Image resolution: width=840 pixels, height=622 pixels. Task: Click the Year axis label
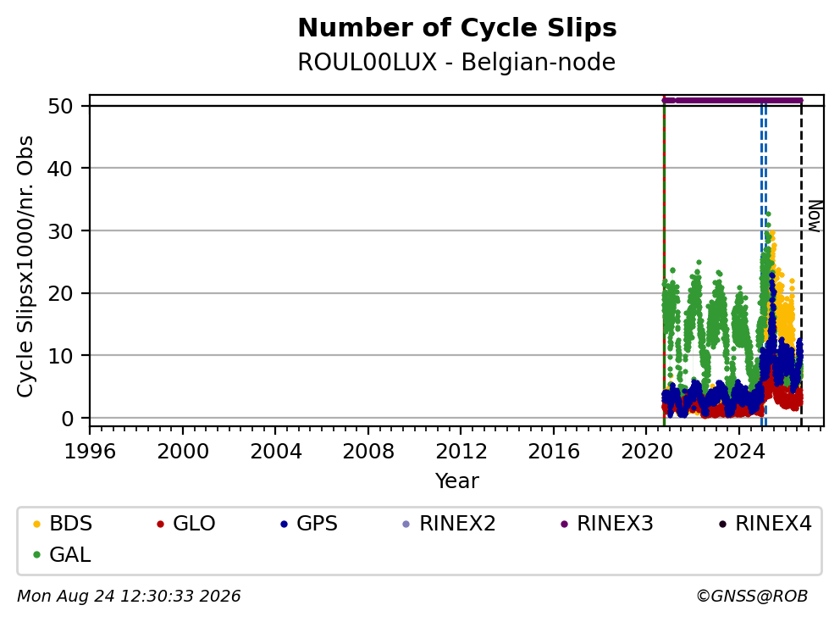tap(456, 481)
